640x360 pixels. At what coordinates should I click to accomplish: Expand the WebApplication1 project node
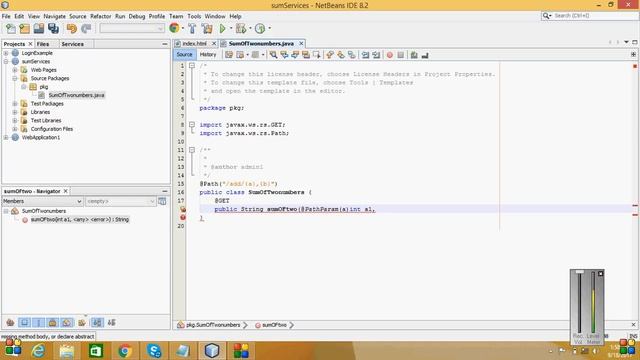tap(6, 138)
